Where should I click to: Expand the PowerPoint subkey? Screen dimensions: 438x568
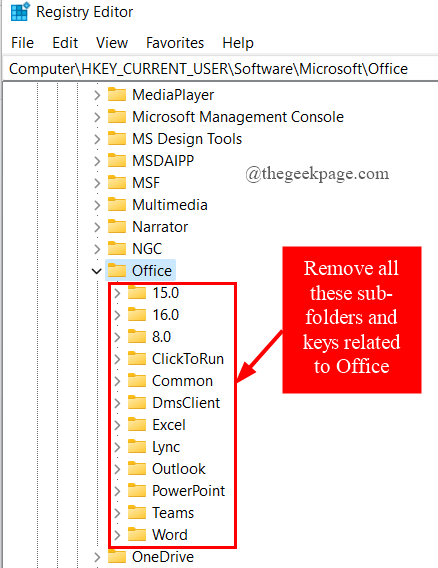117,492
